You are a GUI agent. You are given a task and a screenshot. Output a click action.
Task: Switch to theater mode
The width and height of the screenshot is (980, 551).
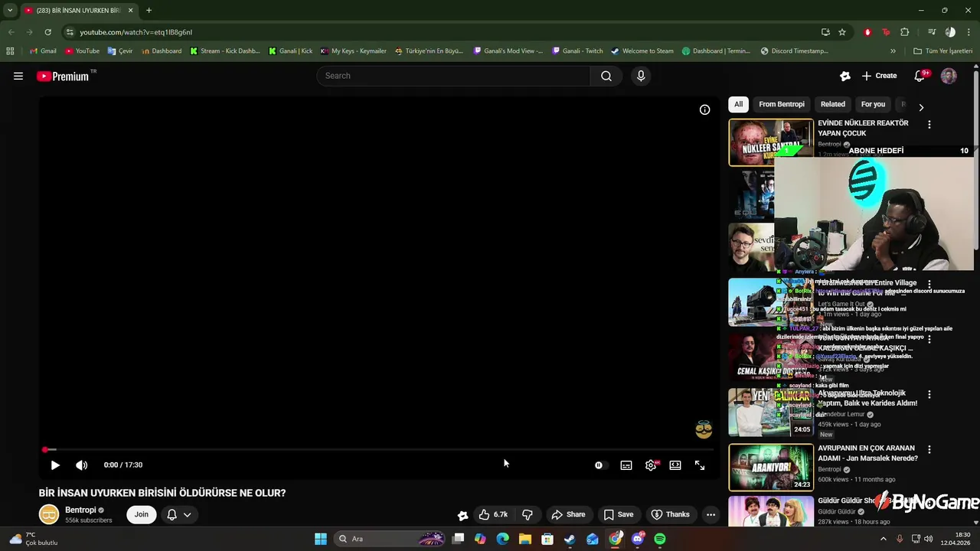point(675,465)
